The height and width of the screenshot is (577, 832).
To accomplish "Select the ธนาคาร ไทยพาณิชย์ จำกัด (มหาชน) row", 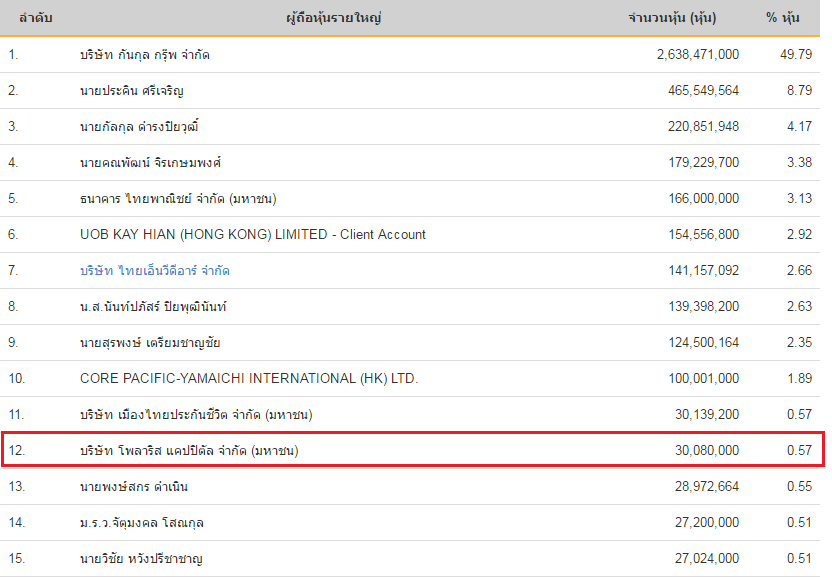I will (x=410, y=199).
